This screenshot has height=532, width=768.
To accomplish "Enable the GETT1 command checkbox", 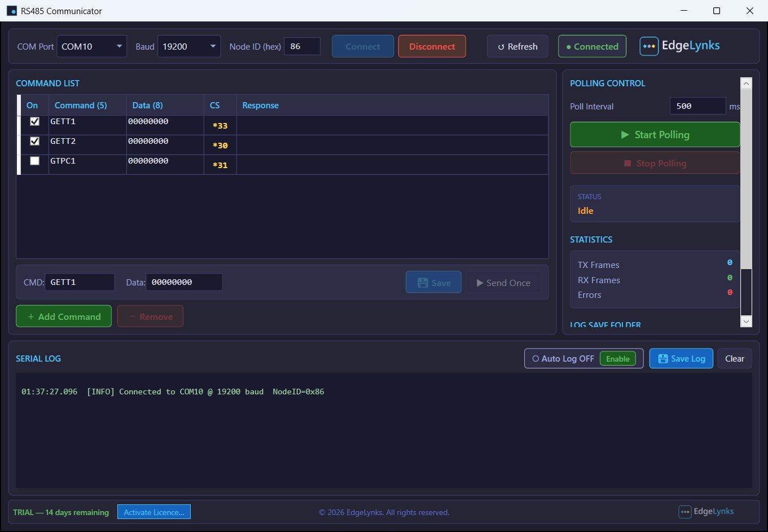I will pyautogui.click(x=34, y=121).
